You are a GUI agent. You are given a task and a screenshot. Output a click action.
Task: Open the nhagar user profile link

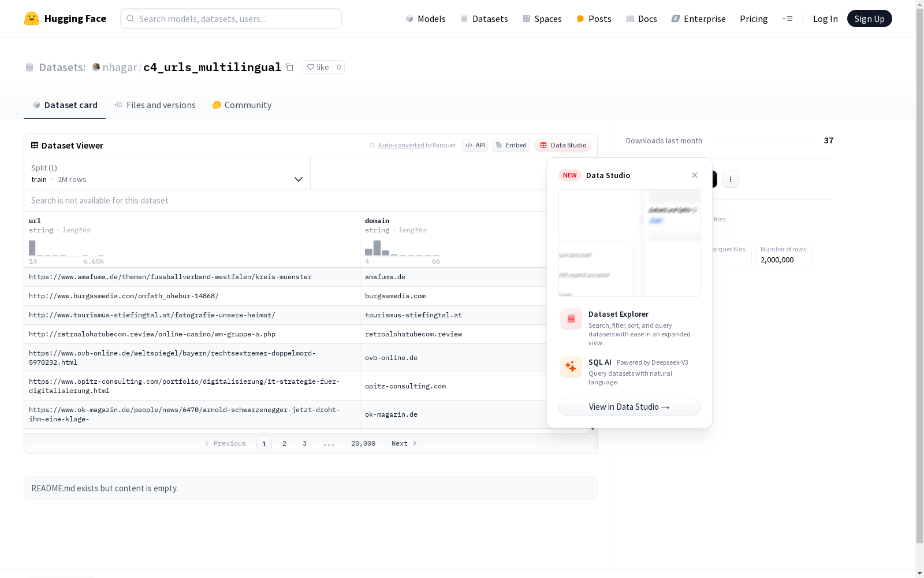[x=120, y=67]
